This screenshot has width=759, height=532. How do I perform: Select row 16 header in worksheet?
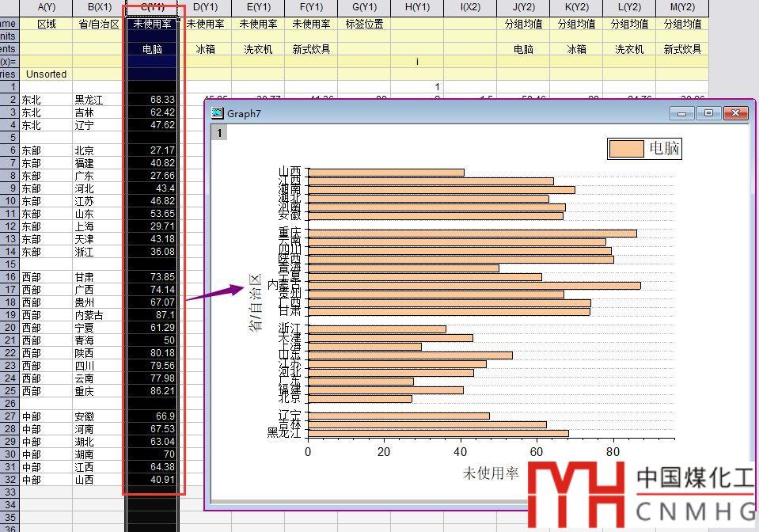(9, 277)
